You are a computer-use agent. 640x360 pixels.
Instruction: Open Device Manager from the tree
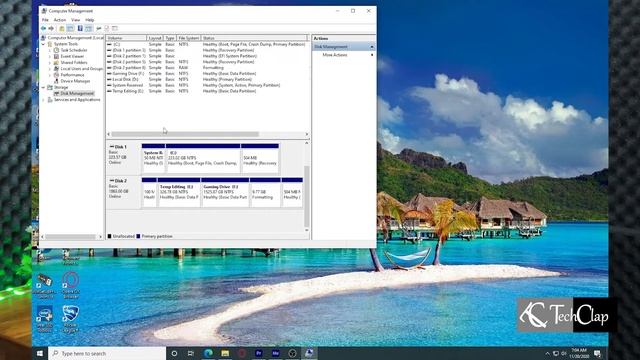pos(75,81)
